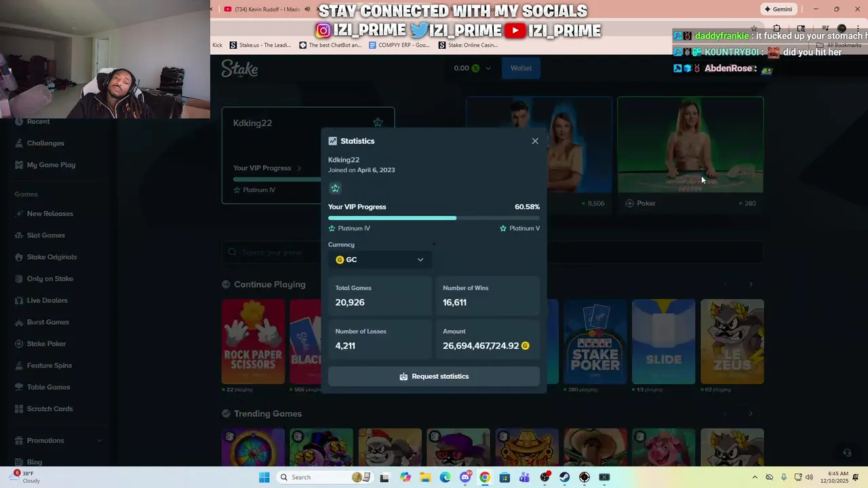Open Stake Poker in the sidebar

46,344
